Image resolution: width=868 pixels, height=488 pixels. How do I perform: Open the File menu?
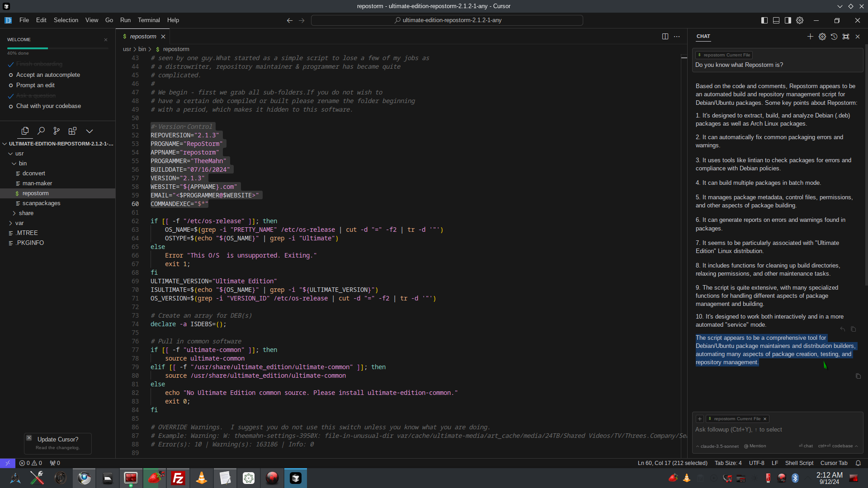(x=24, y=20)
